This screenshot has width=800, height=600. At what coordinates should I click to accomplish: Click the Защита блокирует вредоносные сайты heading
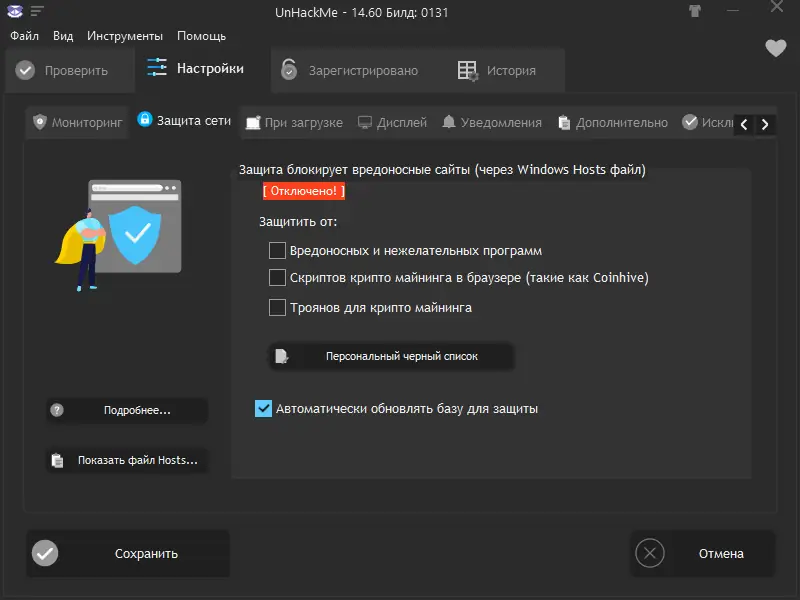442,170
